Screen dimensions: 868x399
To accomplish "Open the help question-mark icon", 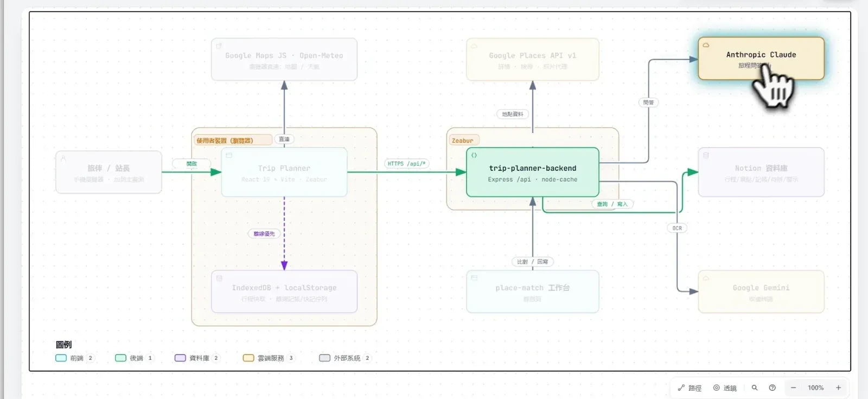I will (772, 388).
